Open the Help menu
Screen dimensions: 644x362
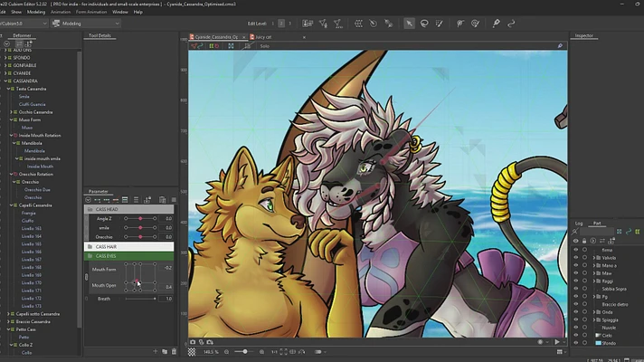pyautogui.click(x=138, y=12)
